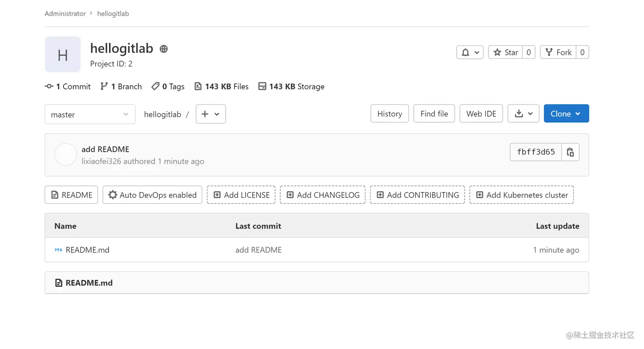
Task: Open the 1 Branch link
Action: [x=121, y=87]
